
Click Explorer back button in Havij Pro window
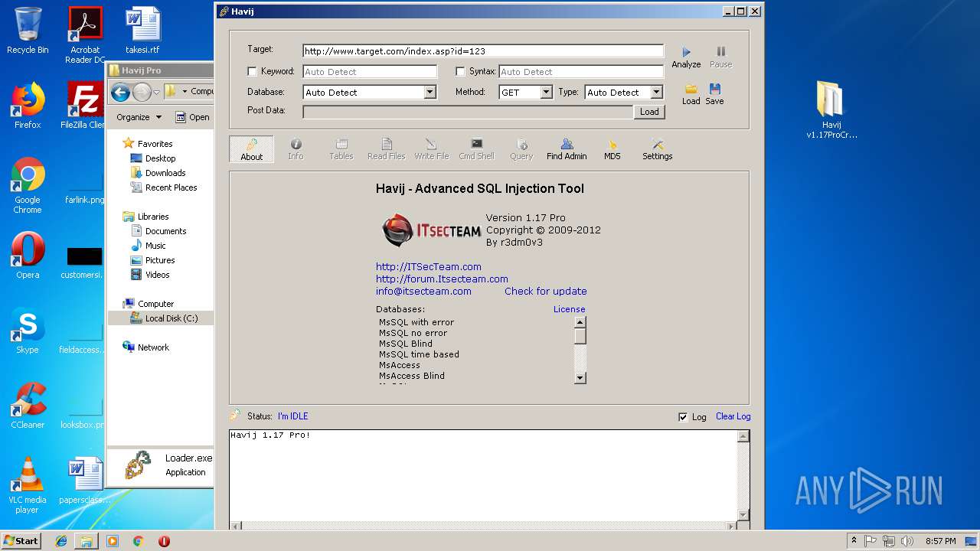pos(120,93)
